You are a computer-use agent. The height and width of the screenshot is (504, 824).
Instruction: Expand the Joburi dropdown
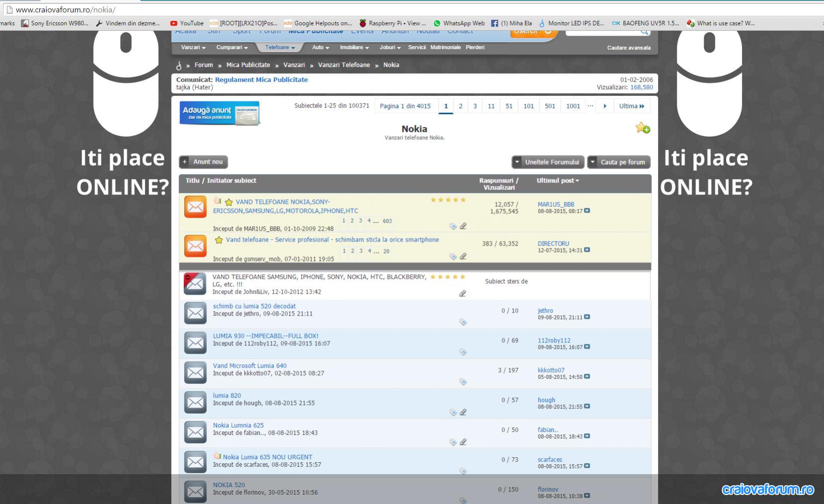click(x=390, y=47)
